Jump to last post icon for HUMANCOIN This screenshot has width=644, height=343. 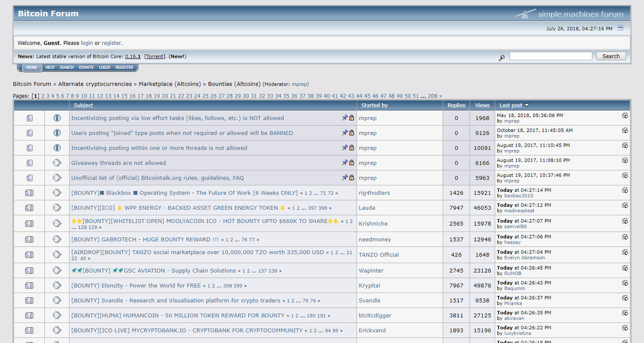click(x=625, y=313)
